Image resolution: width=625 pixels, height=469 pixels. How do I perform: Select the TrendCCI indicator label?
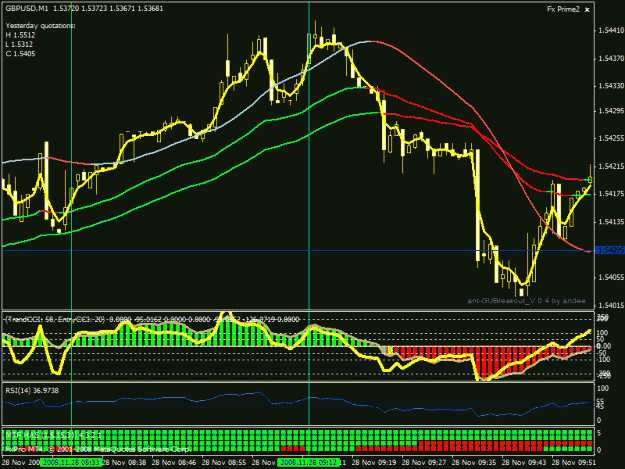[151, 319]
